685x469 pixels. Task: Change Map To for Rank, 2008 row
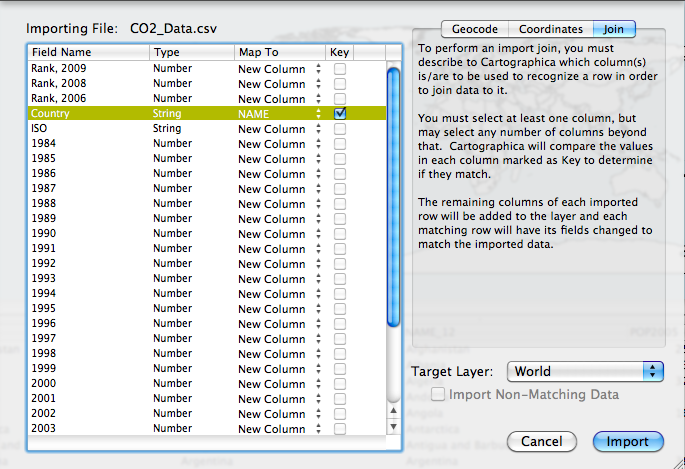click(279, 84)
